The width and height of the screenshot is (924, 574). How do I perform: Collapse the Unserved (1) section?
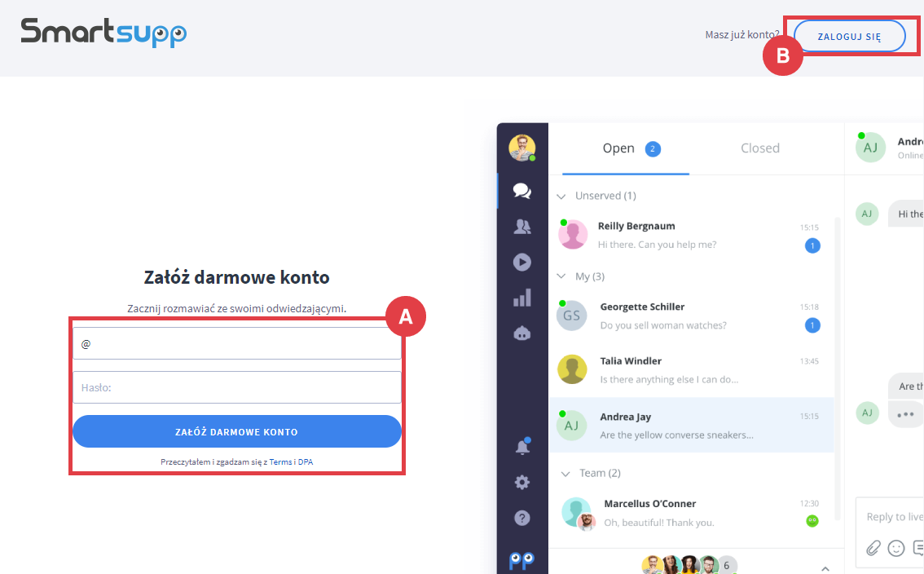pos(561,196)
